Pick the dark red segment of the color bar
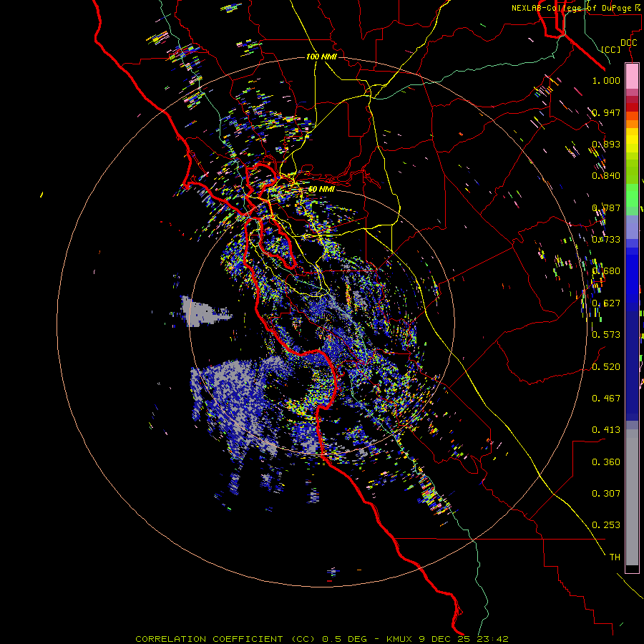This screenshot has height=644, width=644. (632, 107)
